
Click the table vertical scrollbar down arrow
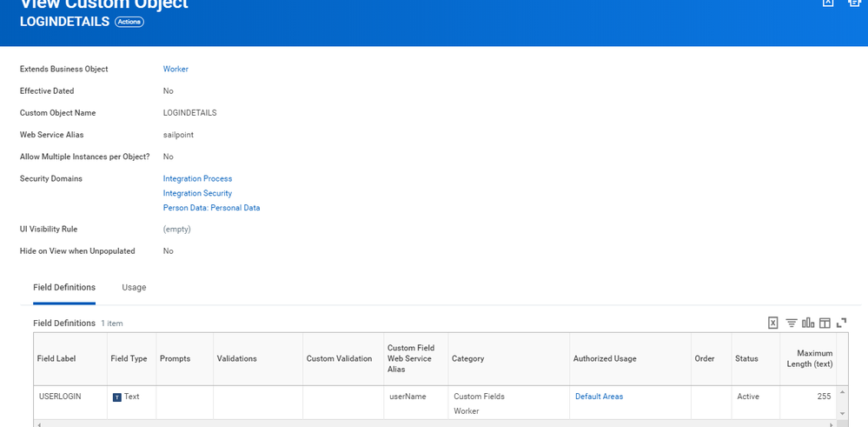pos(842,413)
